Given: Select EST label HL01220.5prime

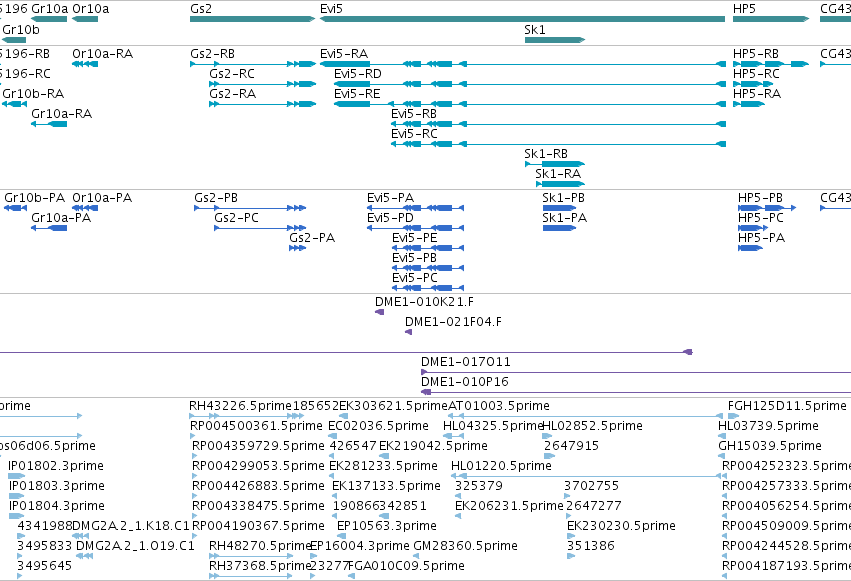Looking at the screenshot, I should coord(501,467).
